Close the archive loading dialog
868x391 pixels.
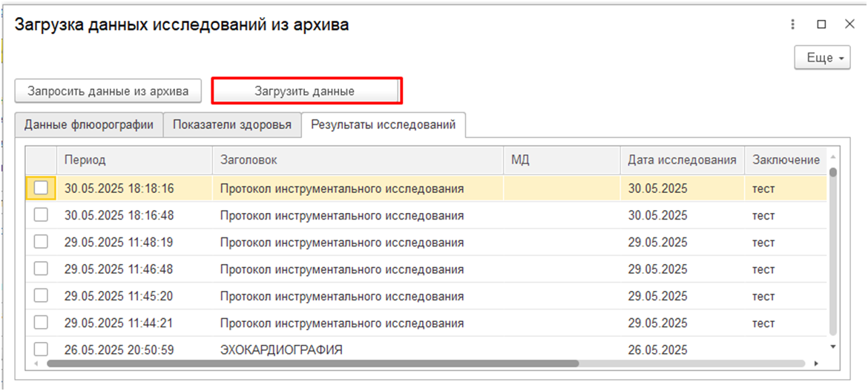849,24
